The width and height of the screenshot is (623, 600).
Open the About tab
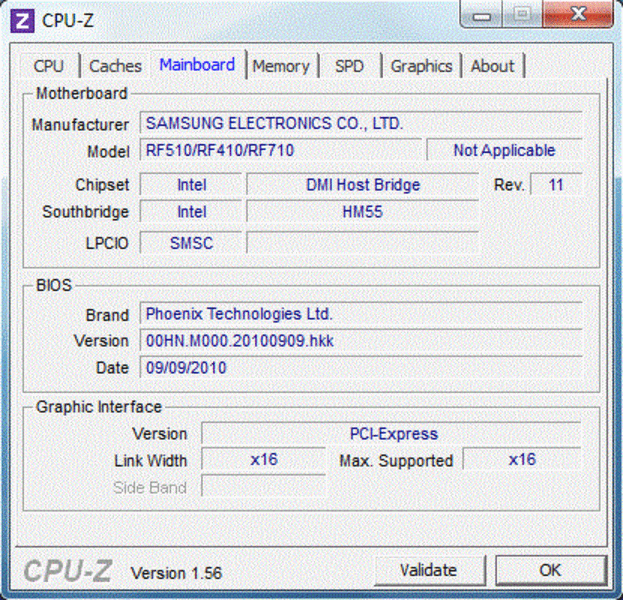(493, 66)
